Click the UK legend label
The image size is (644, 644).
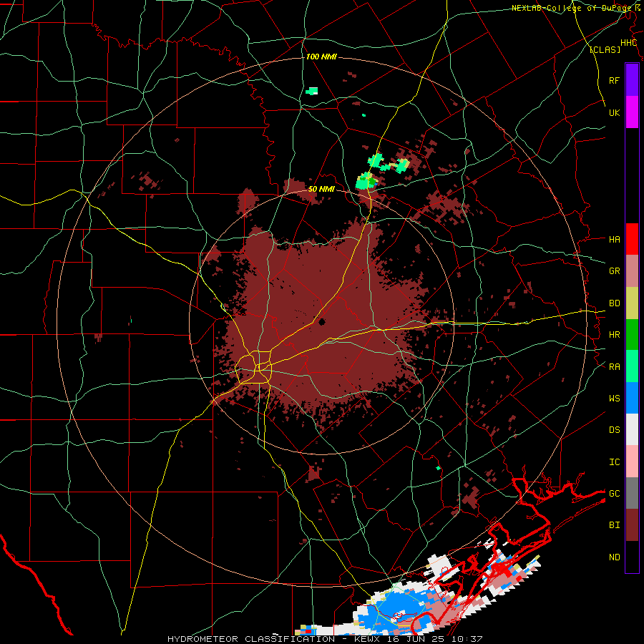click(x=614, y=112)
